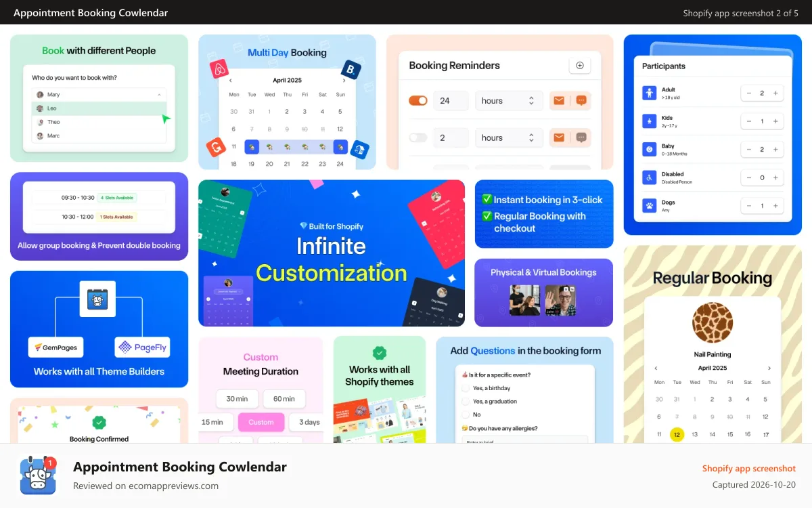Select the pink Custom duration button
Viewport: 812px width, 508px height.
click(x=261, y=422)
